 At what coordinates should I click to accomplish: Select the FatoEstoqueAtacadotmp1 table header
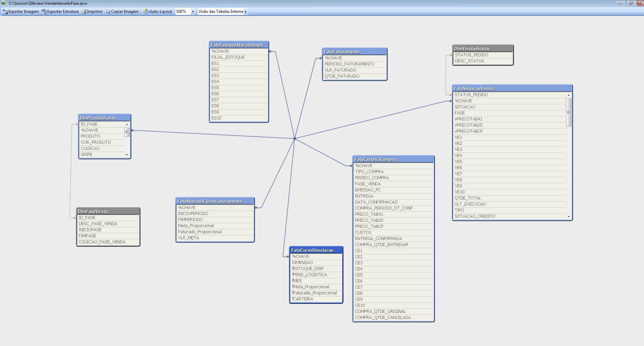click(x=239, y=45)
